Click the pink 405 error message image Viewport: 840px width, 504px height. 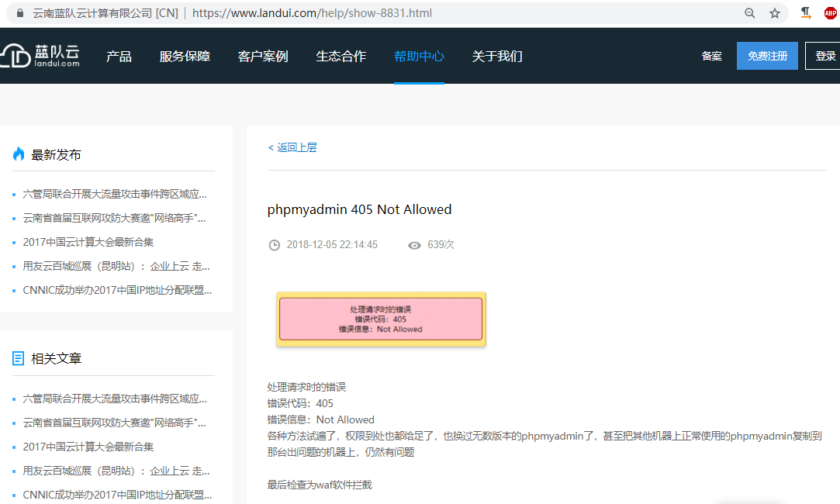pyautogui.click(x=381, y=319)
